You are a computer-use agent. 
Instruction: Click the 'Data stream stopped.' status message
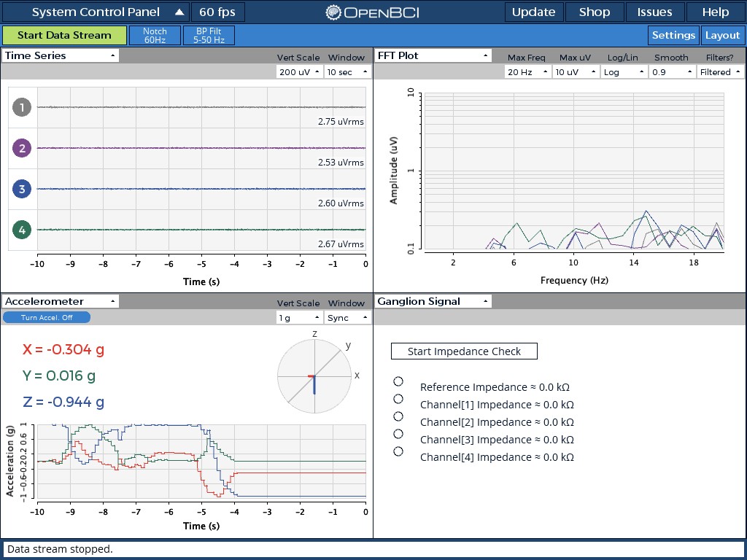[60, 549]
